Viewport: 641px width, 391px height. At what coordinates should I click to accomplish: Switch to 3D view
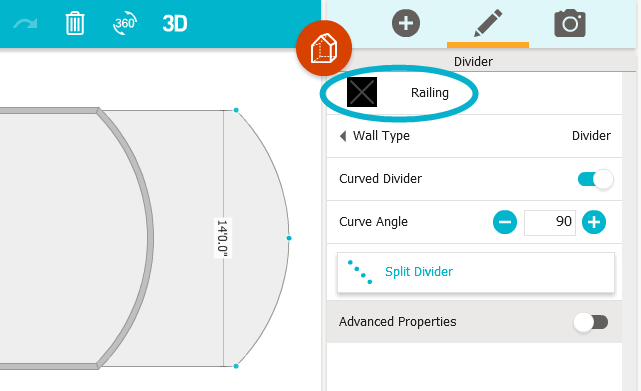(x=175, y=24)
